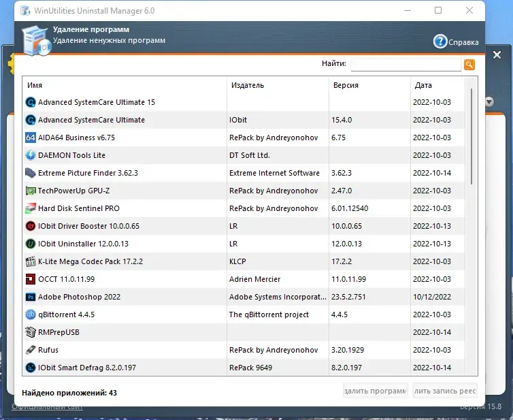Click the blue question mark help icon
Viewport: 513px width, 420px height.
[x=440, y=42]
